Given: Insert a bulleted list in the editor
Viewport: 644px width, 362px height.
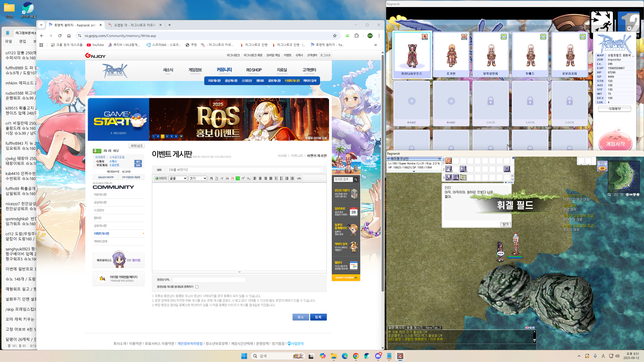Looking at the screenshot, I should pyautogui.click(x=281, y=178).
